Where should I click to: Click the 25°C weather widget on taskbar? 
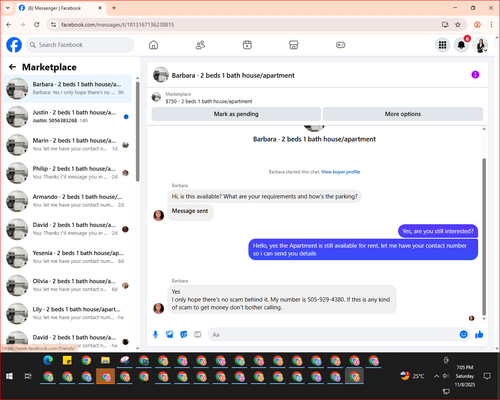[x=412, y=376]
